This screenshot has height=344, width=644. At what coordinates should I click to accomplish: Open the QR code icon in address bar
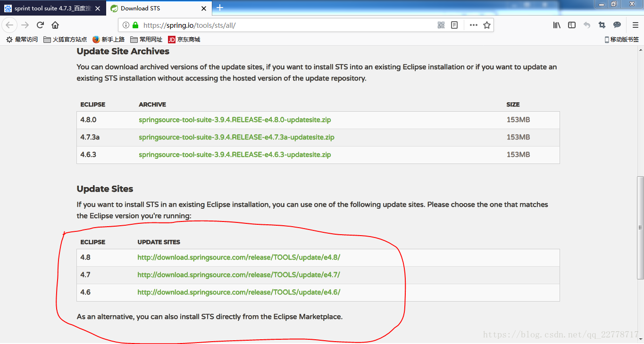click(441, 25)
